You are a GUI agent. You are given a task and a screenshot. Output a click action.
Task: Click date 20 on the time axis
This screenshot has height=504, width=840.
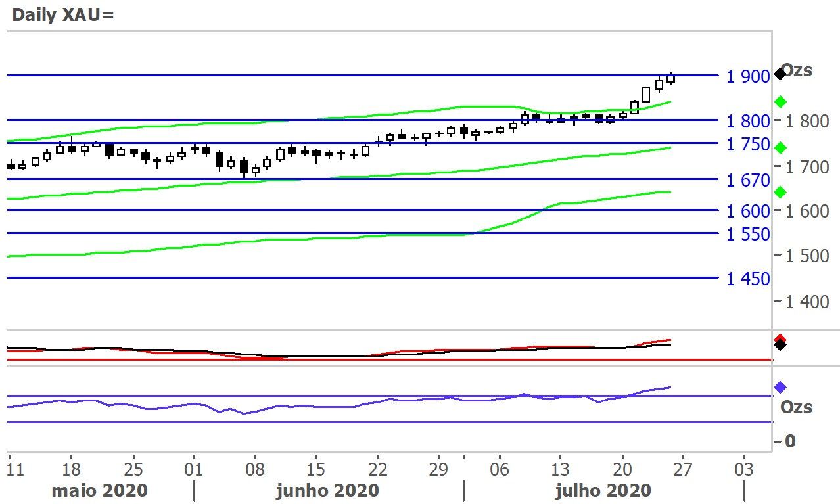click(622, 470)
